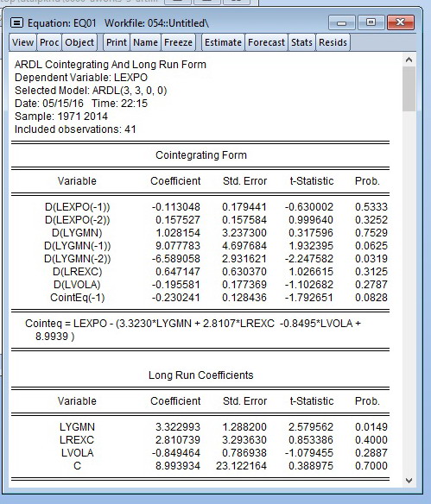
Task: Select the D(LREXC) variable label
Action: tap(77, 272)
